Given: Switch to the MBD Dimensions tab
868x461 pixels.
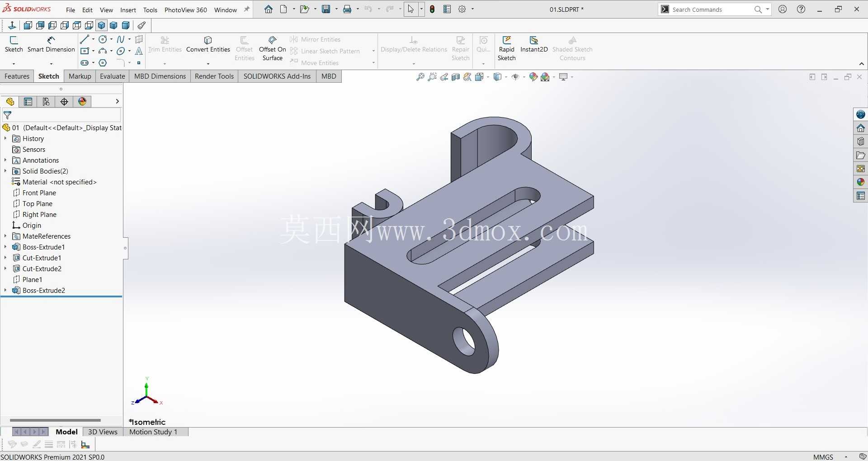Looking at the screenshot, I should [x=160, y=76].
